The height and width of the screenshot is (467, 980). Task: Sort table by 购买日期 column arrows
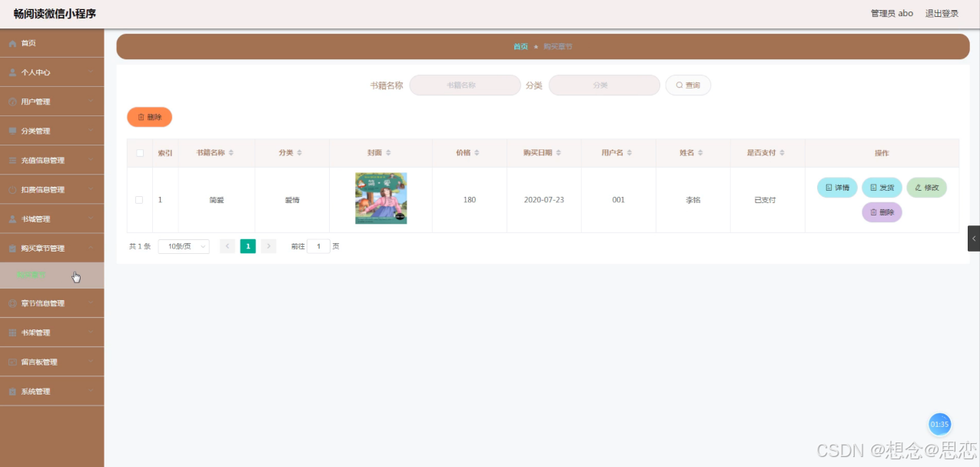558,153
